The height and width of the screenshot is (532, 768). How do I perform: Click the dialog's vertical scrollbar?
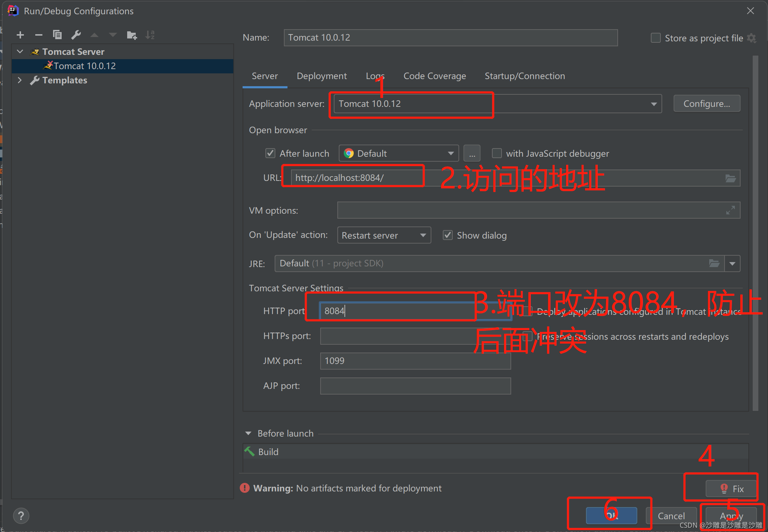click(x=755, y=231)
